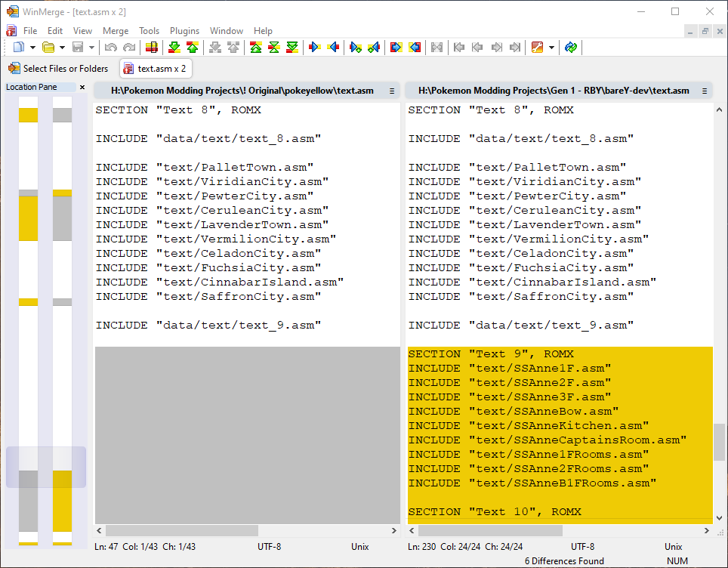Click left pane PalletTown.asm include line
Screen dimensions: 728x568
coord(205,167)
